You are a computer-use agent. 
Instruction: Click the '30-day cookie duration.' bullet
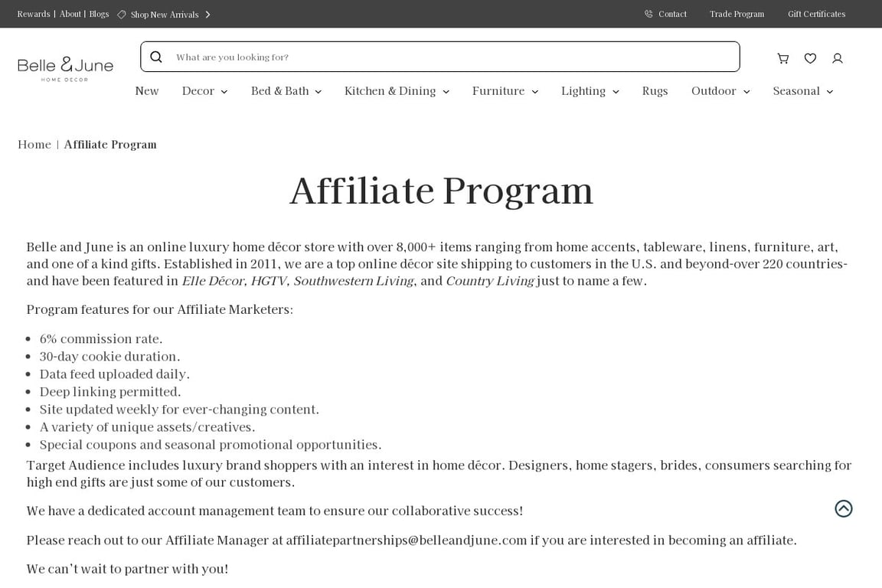109,356
